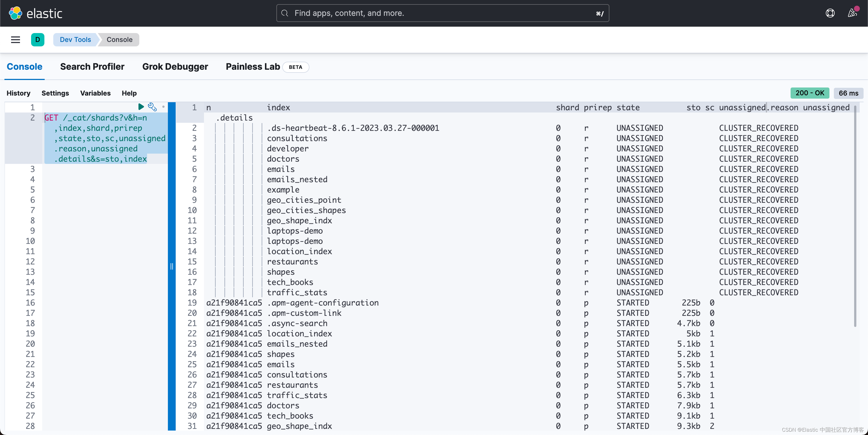Switch to the Search Profiler tab
Screen dimensions: 868x435
92,67
